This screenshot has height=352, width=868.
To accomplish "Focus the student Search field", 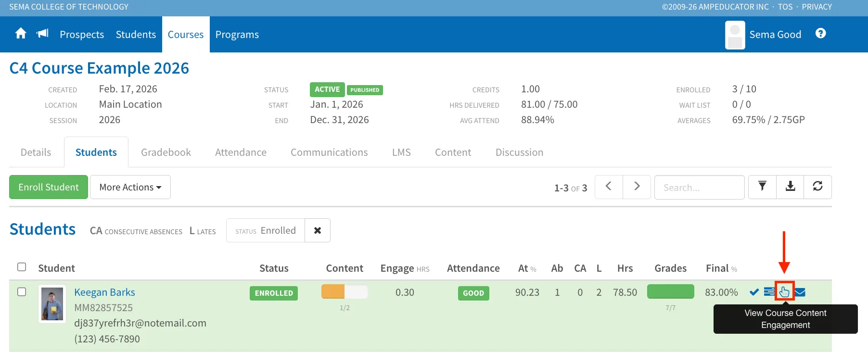I will pyautogui.click(x=700, y=187).
